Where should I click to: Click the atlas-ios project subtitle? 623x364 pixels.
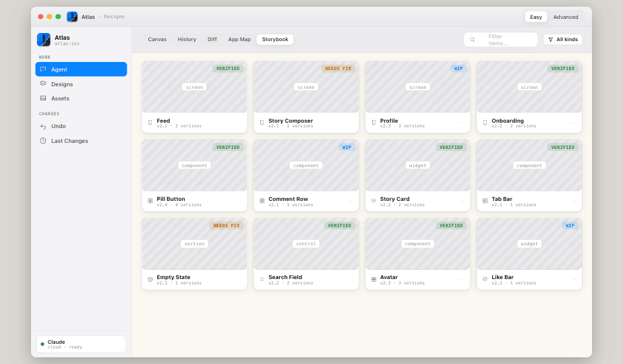coord(67,44)
